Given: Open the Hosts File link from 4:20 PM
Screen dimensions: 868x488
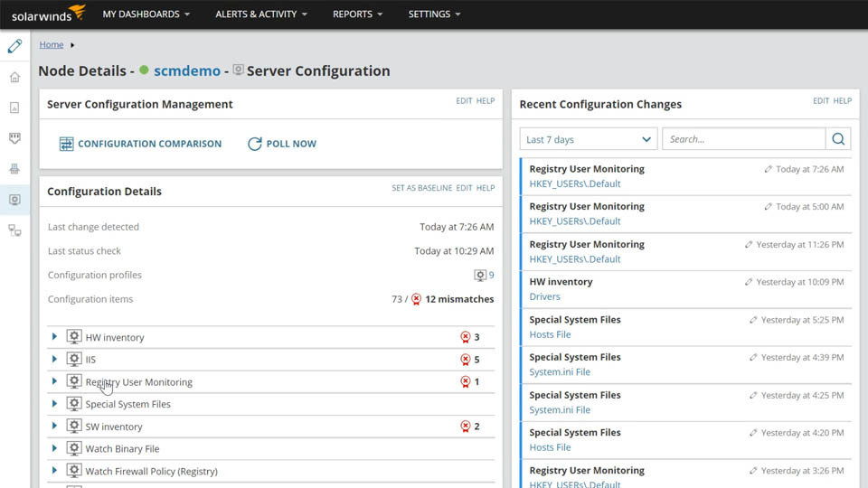Looking at the screenshot, I should tap(550, 447).
